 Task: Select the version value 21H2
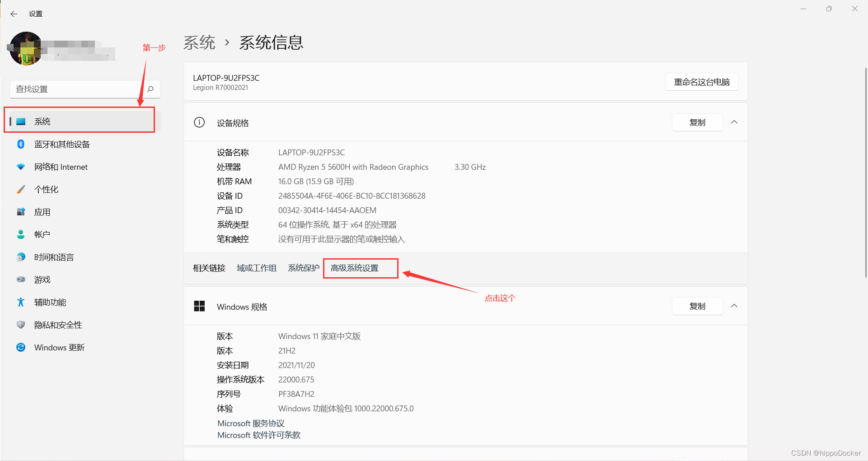(287, 351)
